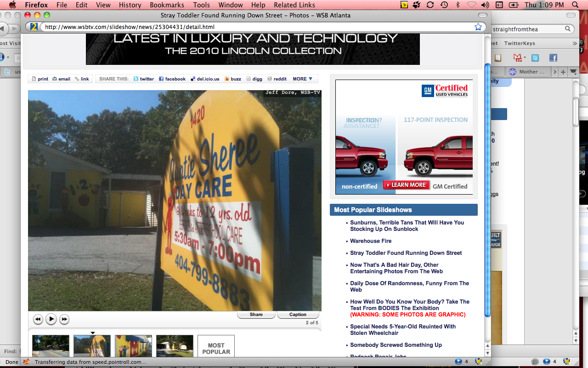Click the Caption button

pos(298,315)
